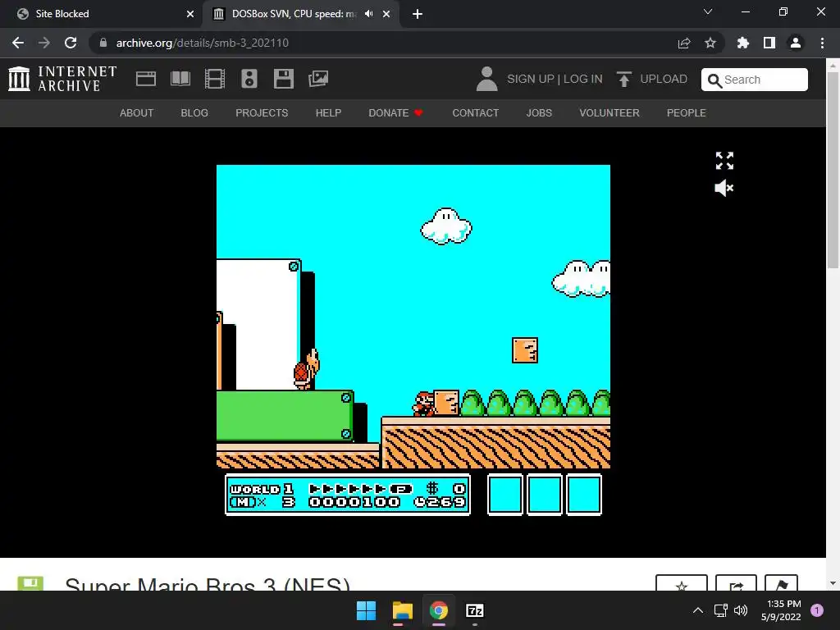Close the Site Blocked tab

(x=190, y=14)
